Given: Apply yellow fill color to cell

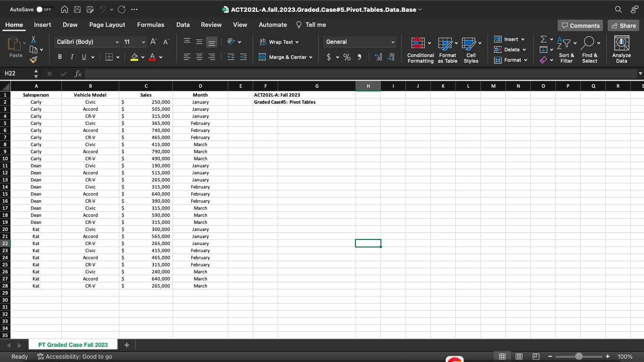Looking at the screenshot, I should [x=134, y=57].
